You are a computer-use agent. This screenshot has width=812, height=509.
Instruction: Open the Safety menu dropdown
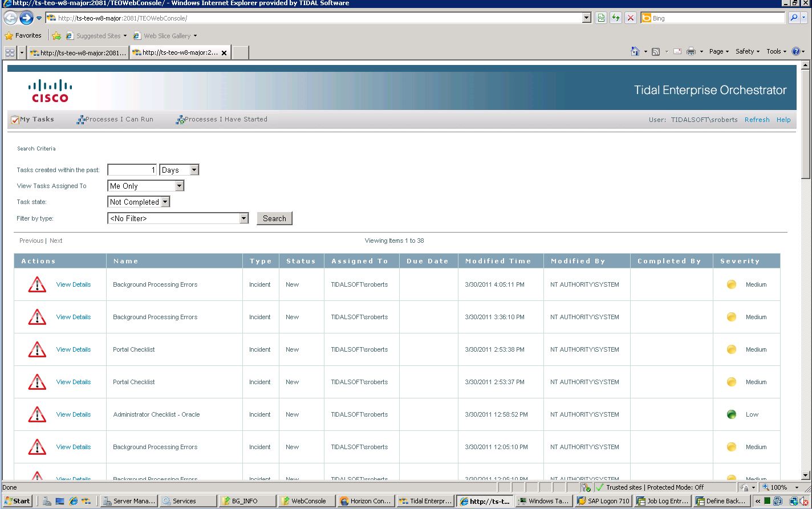pyautogui.click(x=748, y=51)
